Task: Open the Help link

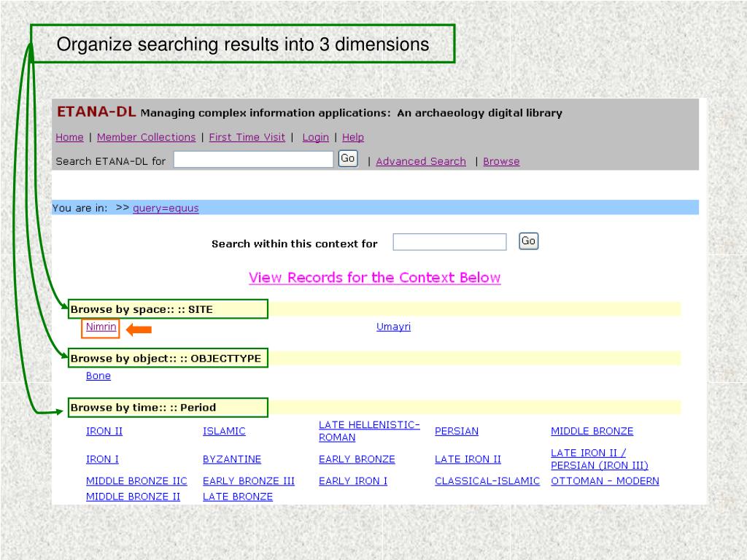Action: tap(353, 138)
